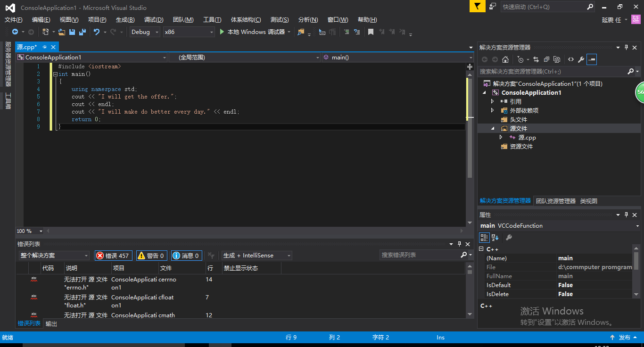Viewport: 644px width, 347px height.
Task: Click the Save All toolbar icon
Action: [83, 32]
